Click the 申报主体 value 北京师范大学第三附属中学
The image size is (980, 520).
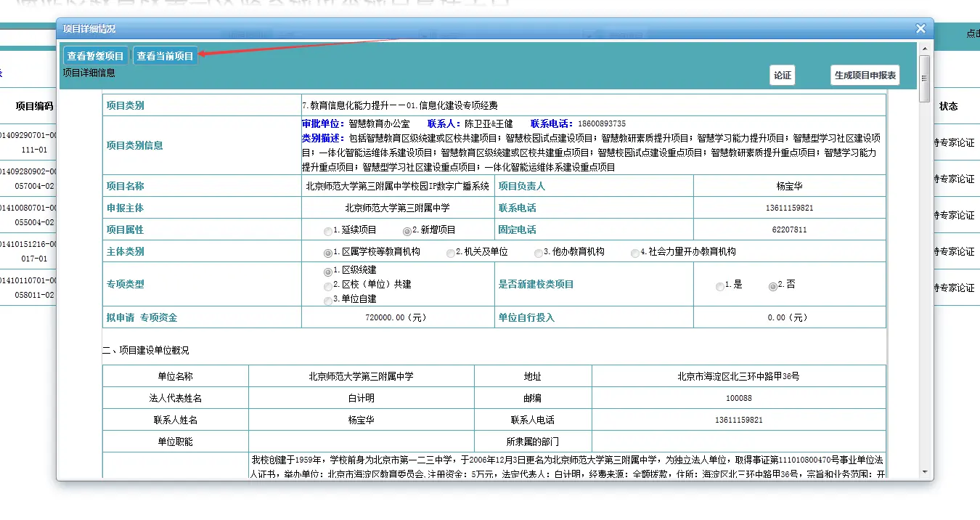[x=398, y=208]
